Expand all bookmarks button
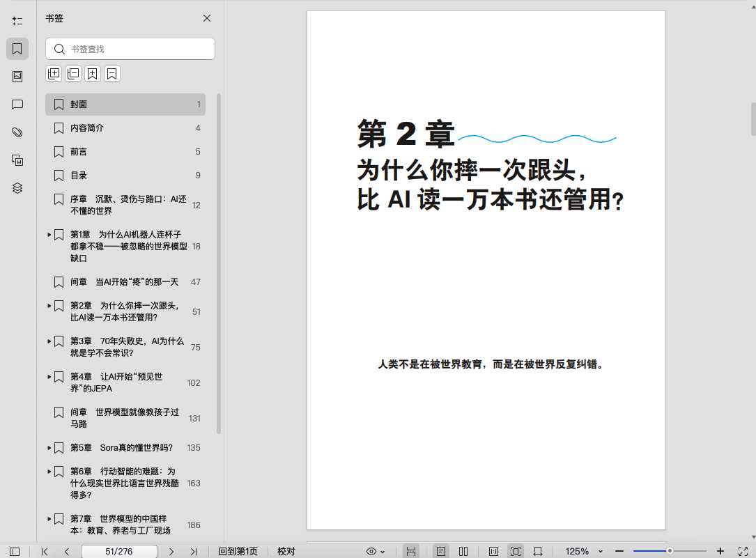756x558 pixels. (54, 74)
